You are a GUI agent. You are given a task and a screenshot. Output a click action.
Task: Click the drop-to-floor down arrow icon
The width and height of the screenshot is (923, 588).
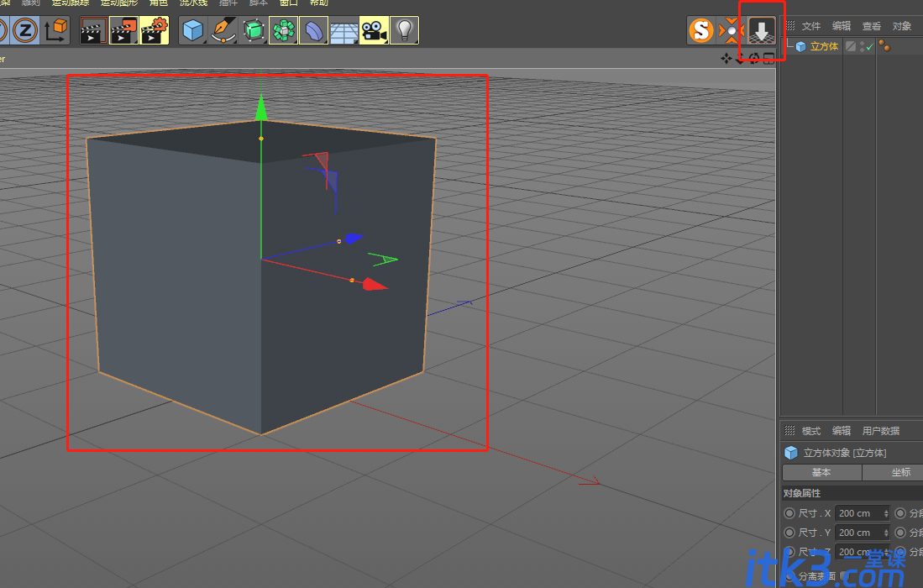762,30
